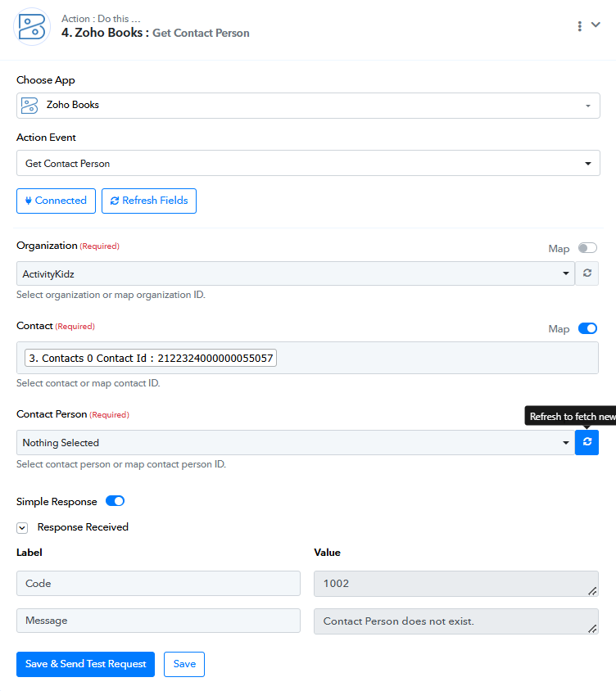Click the Zoho Books app logo in header
This screenshot has height=691, width=616.
coord(32,27)
